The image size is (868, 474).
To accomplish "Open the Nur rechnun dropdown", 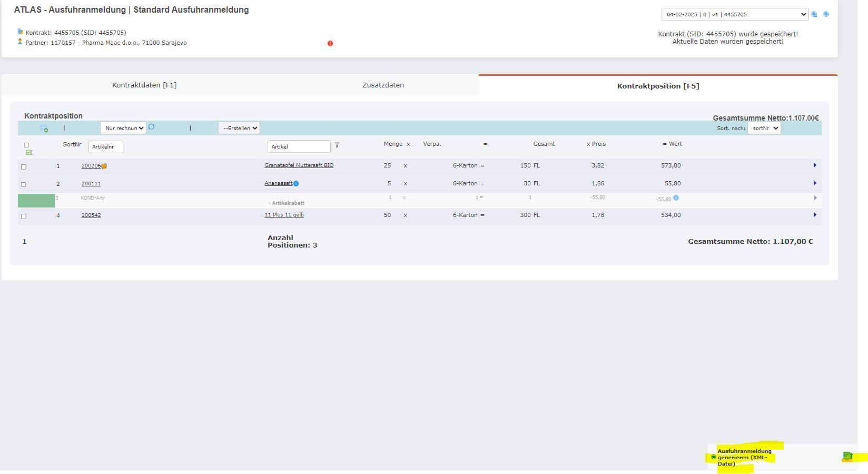I will coord(123,128).
